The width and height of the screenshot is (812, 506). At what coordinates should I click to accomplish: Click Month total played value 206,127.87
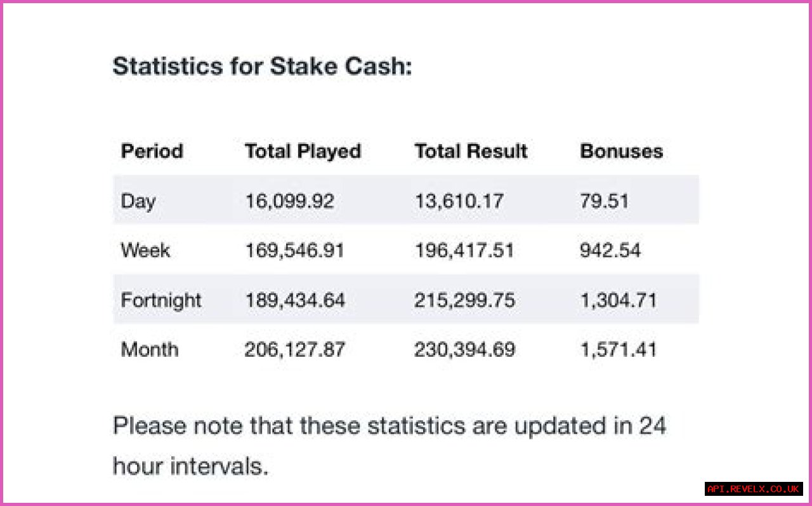click(295, 349)
